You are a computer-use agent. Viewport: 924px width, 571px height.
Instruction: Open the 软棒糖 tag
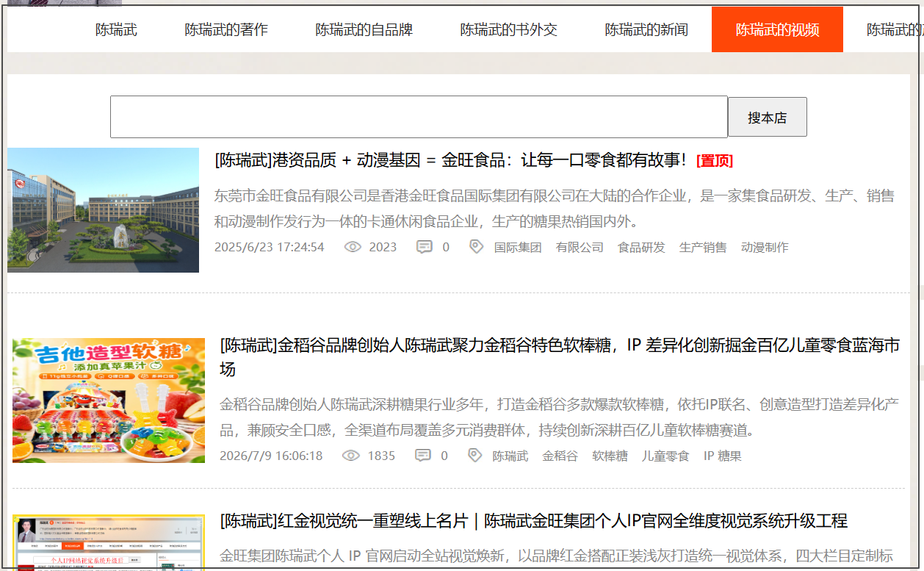point(610,456)
